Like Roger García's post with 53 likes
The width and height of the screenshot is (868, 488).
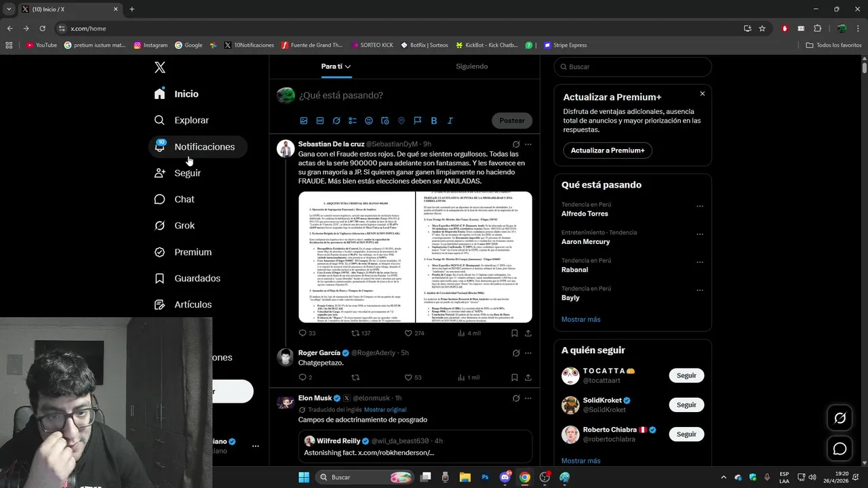click(x=412, y=378)
